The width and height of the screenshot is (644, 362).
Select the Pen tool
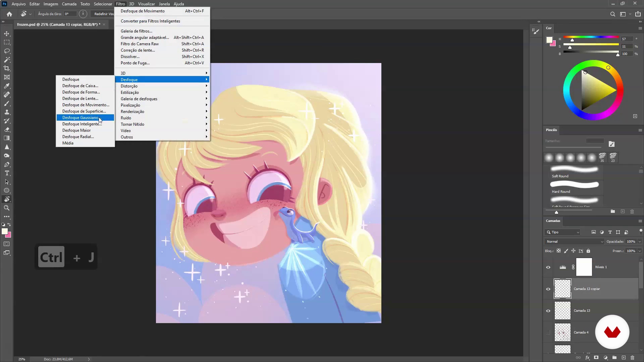[7, 165]
